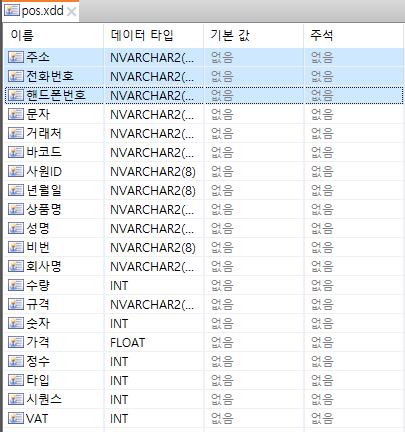The image size is (405, 432).
Task: Click the icon beside 상품명
Action: pyautogui.click(x=16, y=209)
